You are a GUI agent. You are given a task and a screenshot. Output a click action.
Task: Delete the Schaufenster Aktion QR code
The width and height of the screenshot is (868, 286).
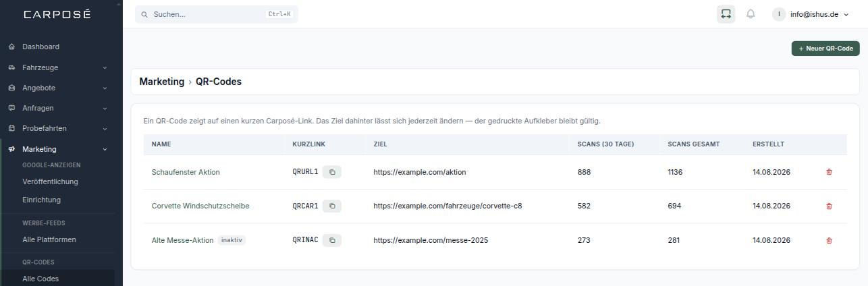pyautogui.click(x=829, y=172)
